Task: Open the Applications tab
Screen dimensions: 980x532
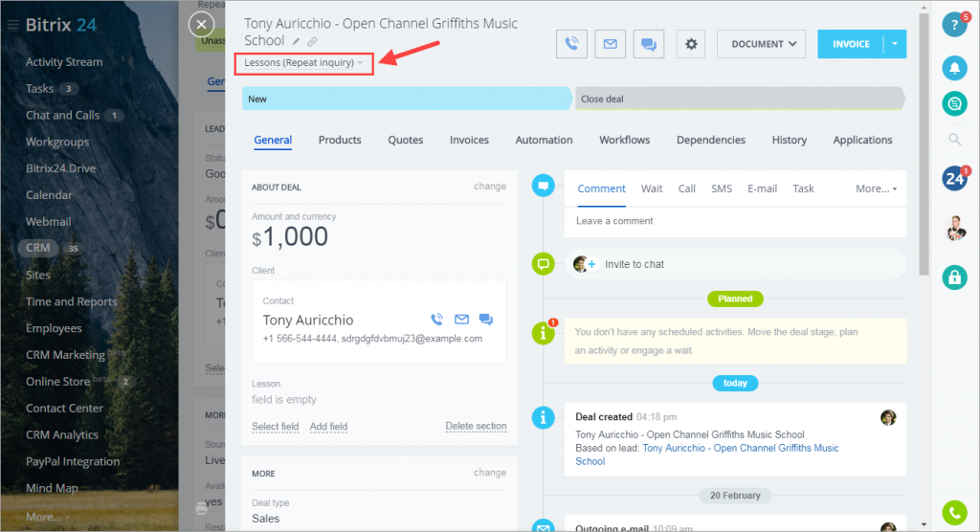Action: click(862, 140)
